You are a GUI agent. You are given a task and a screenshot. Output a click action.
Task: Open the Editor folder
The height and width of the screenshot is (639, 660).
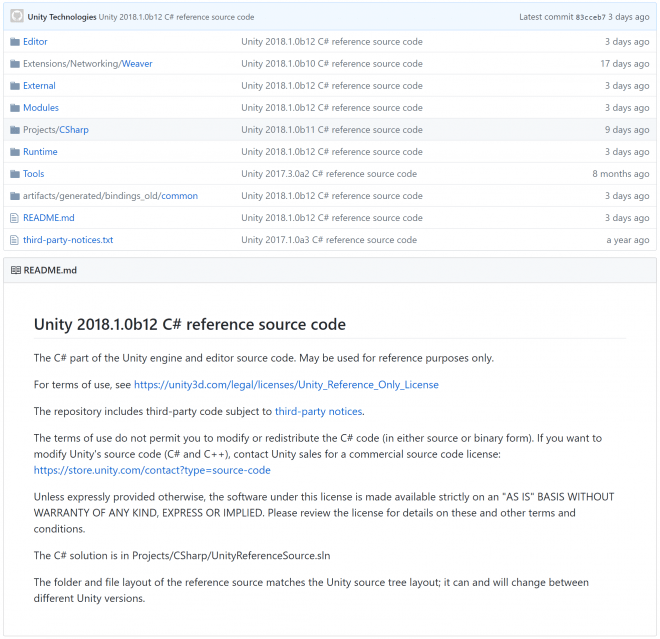click(x=35, y=42)
